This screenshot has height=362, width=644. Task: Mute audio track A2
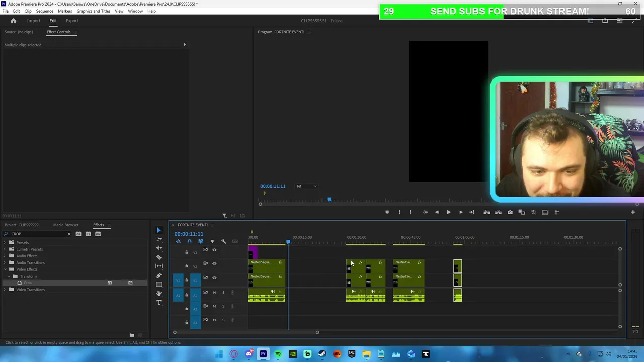(x=214, y=306)
